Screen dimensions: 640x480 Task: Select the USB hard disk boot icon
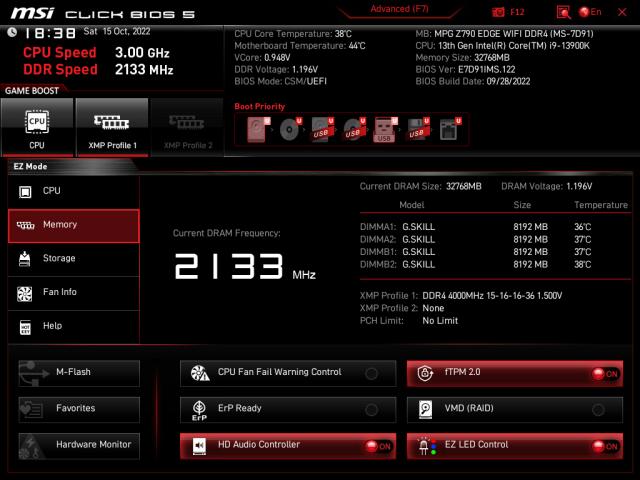tap(322, 129)
